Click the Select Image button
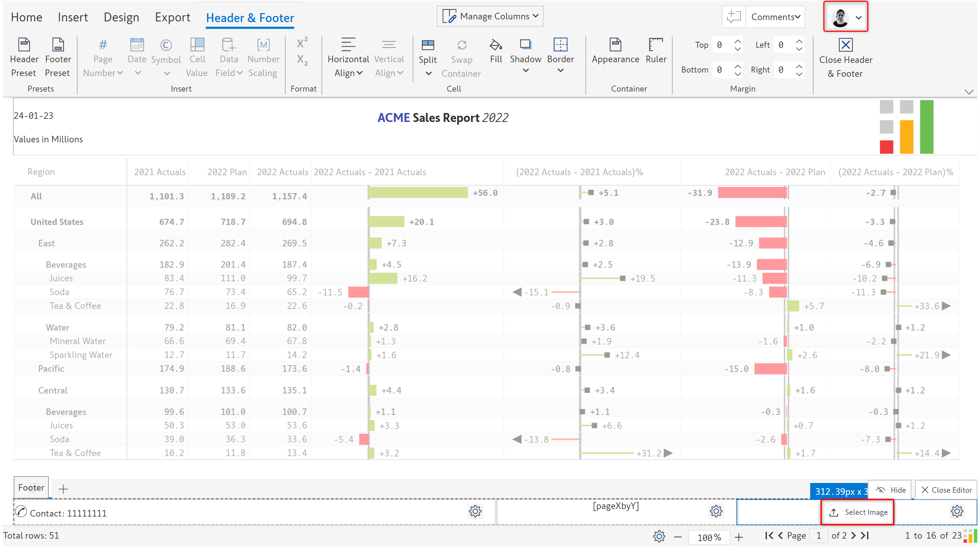The height and width of the screenshot is (549, 980). [x=857, y=512]
